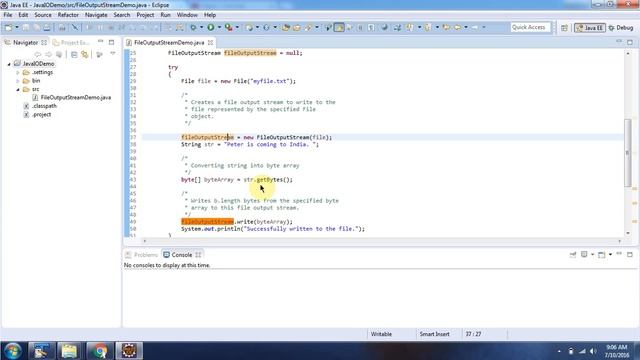Collapse the JavaIODemo project node
Viewport: 640px width, 360px height.
click(x=9, y=64)
